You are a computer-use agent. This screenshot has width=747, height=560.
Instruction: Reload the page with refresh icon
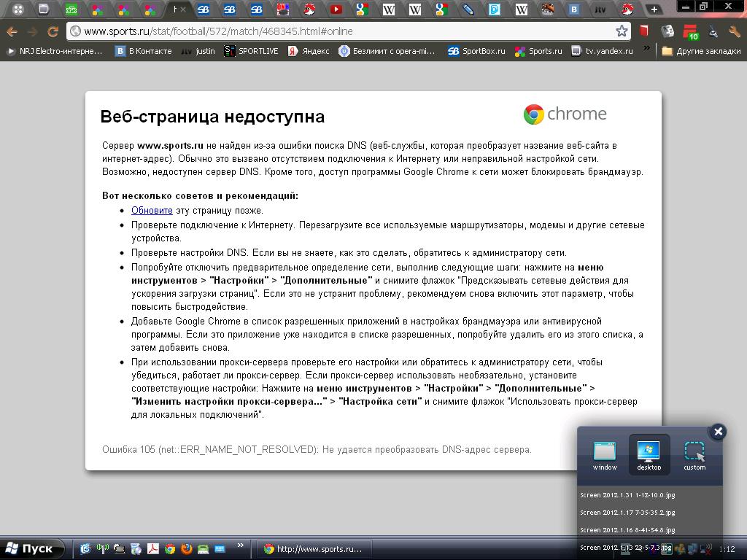[53, 32]
